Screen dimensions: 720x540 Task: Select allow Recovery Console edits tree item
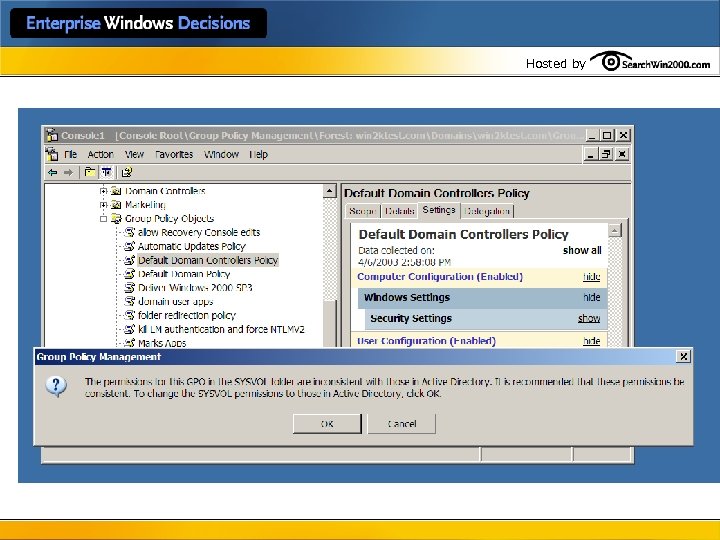(199, 232)
